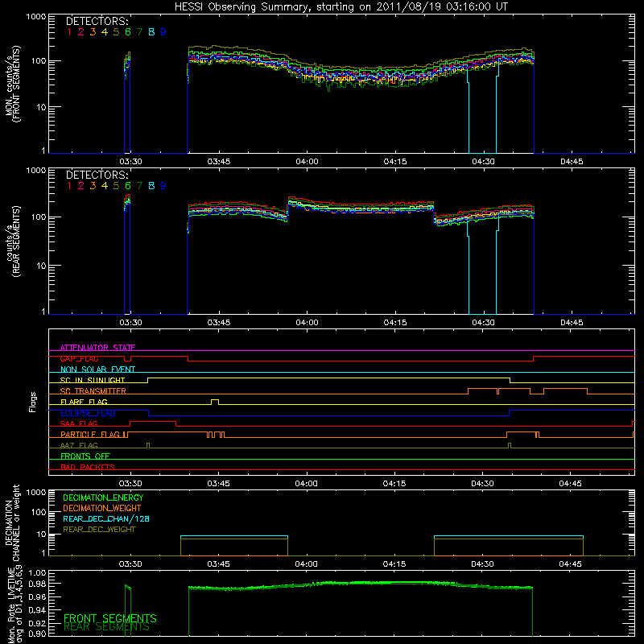This screenshot has height=644, width=644.
Task: Click REAR SEGMENTS legend in livetime panel
Action: click(107, 627)
